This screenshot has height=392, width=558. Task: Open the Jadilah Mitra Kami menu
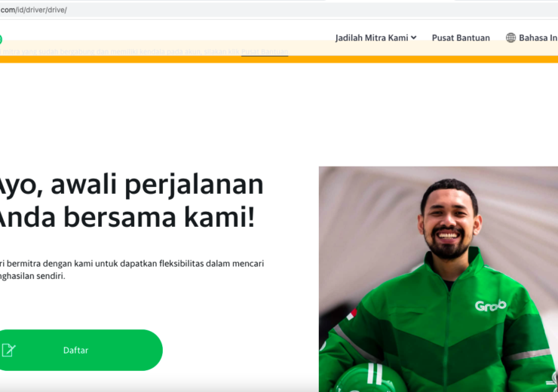[376, 38]
